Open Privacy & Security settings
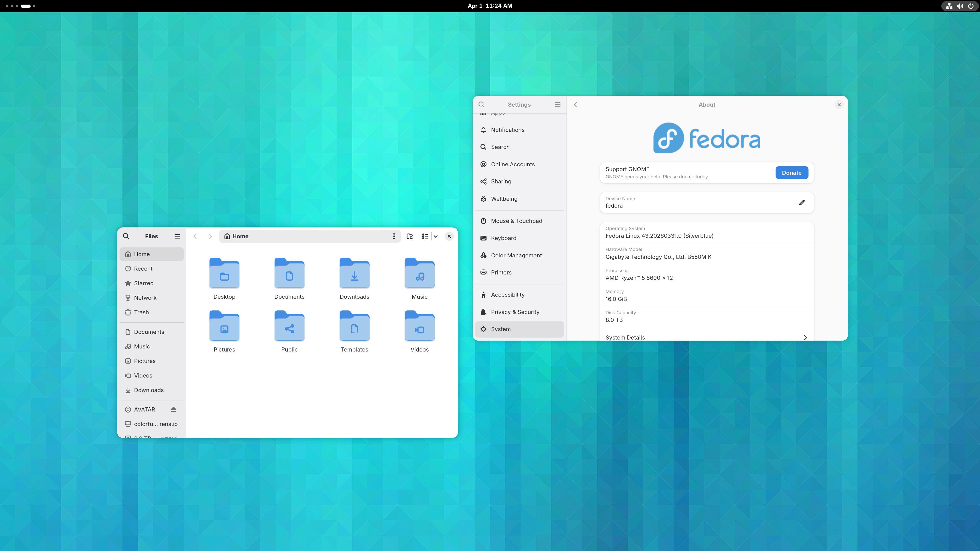 coord(519,312)
